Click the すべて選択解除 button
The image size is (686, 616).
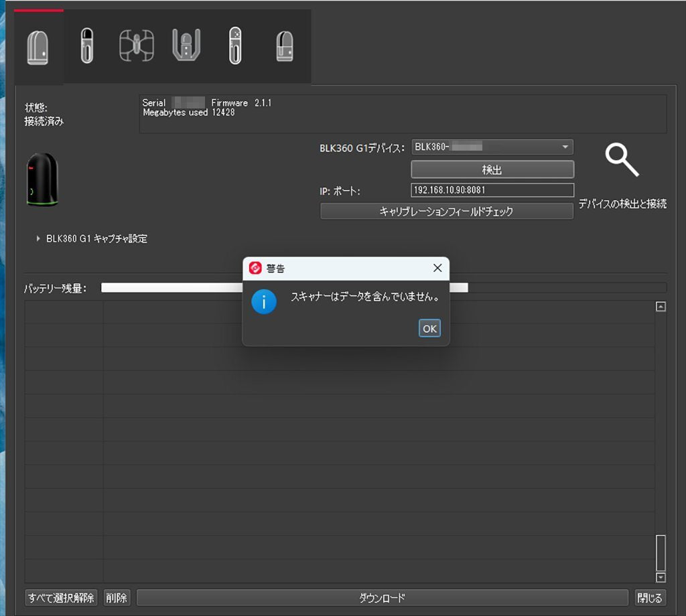(x=61, y=598)
